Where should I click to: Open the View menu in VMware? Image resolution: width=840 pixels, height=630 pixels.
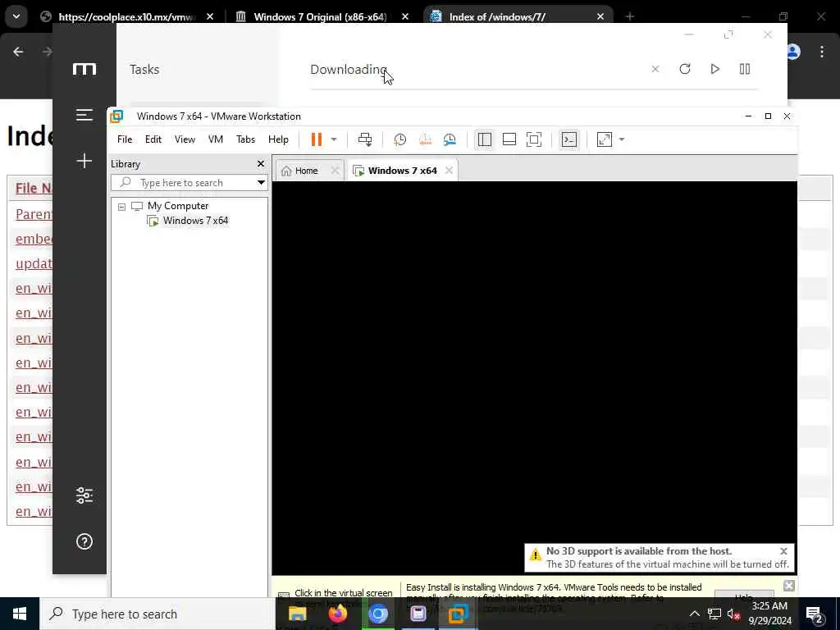coord(185,139)
